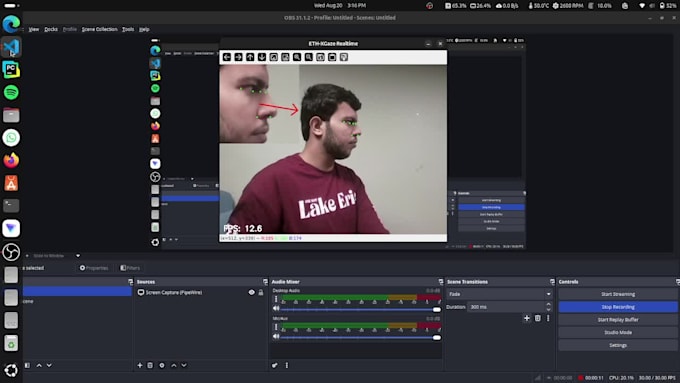Image resolution: width=680 pixels, height=383 pixels.
Task: Select highlighted scene row in Scenes list
Action: (77, 291)
